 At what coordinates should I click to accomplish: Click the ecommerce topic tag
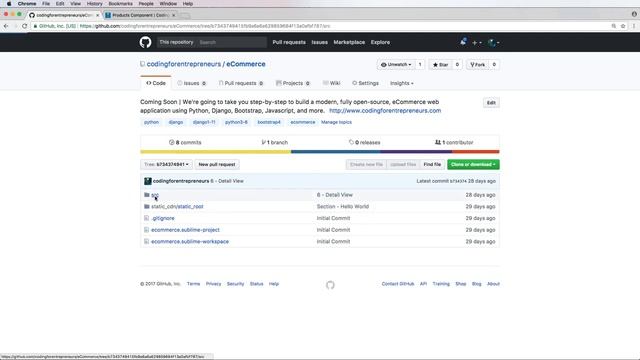303,122
